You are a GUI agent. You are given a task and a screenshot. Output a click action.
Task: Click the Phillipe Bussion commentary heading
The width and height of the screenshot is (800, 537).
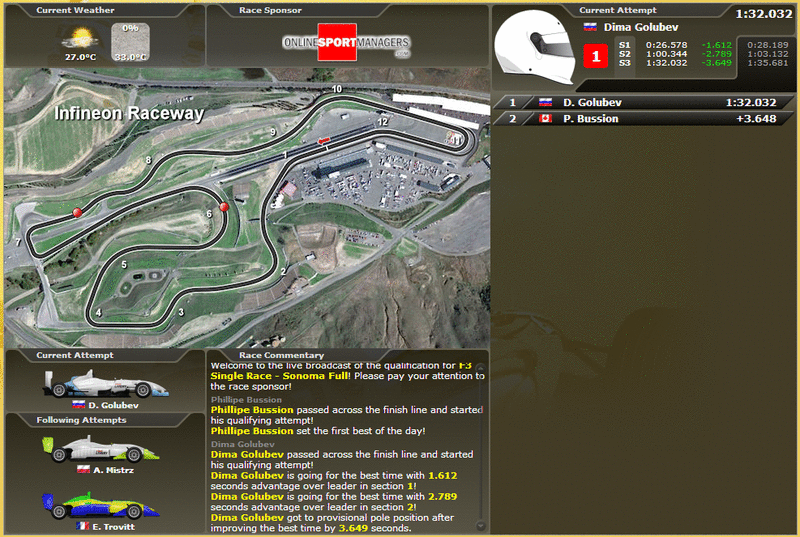[246, 400]
